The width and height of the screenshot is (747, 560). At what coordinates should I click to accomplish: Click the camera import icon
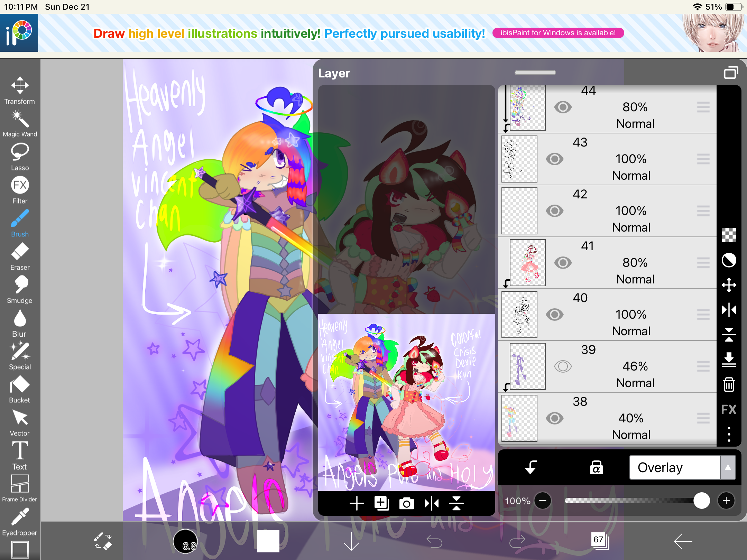[406, 503]
